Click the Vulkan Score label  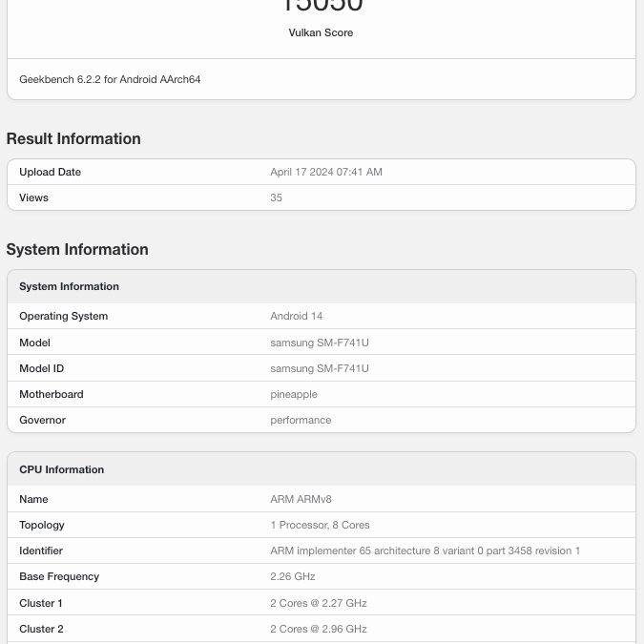click(x=321, y=32)
